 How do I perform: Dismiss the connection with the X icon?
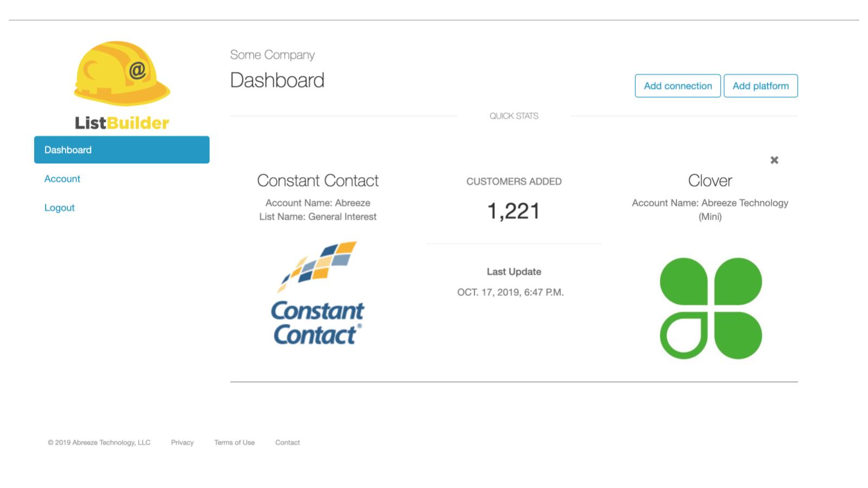[x=775, y=160]
